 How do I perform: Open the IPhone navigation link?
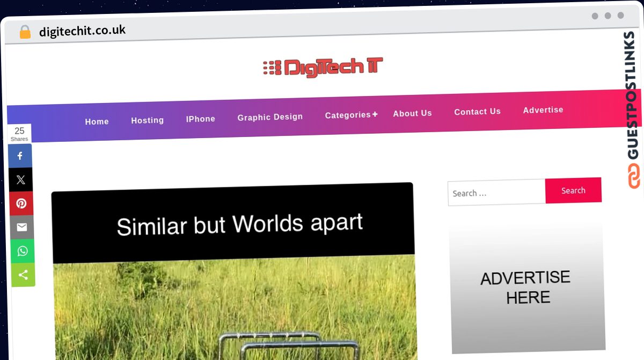(201, 119)
